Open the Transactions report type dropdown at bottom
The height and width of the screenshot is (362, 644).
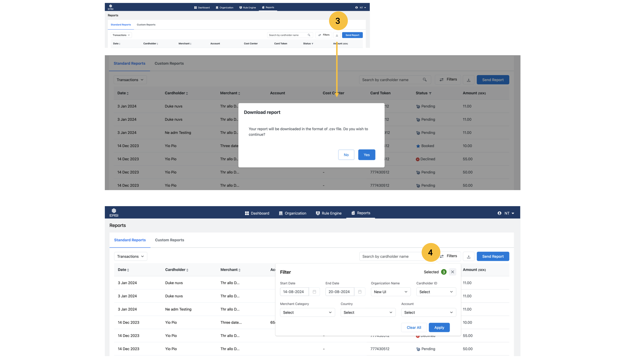click(x=130, y=256)
